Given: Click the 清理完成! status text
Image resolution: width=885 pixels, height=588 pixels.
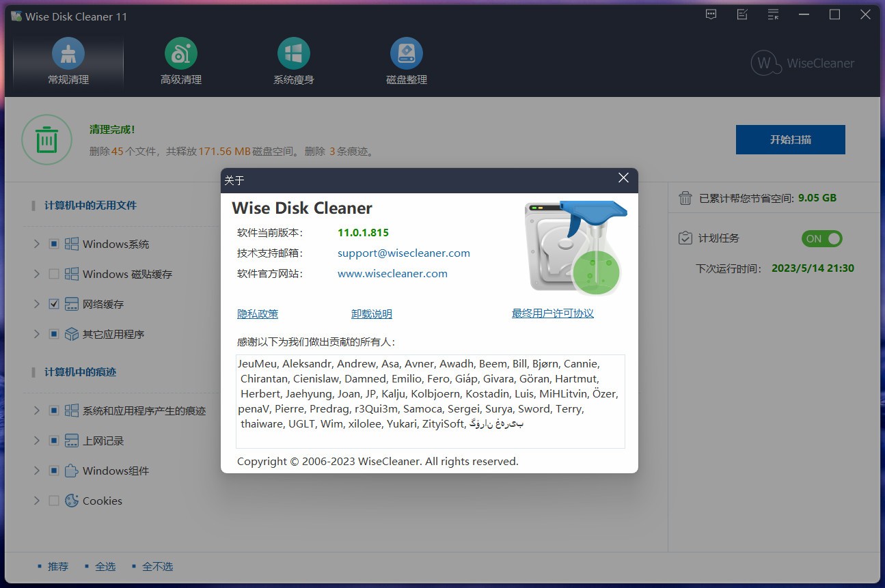Looking at the screenshot, I should (x=112, y=129).
